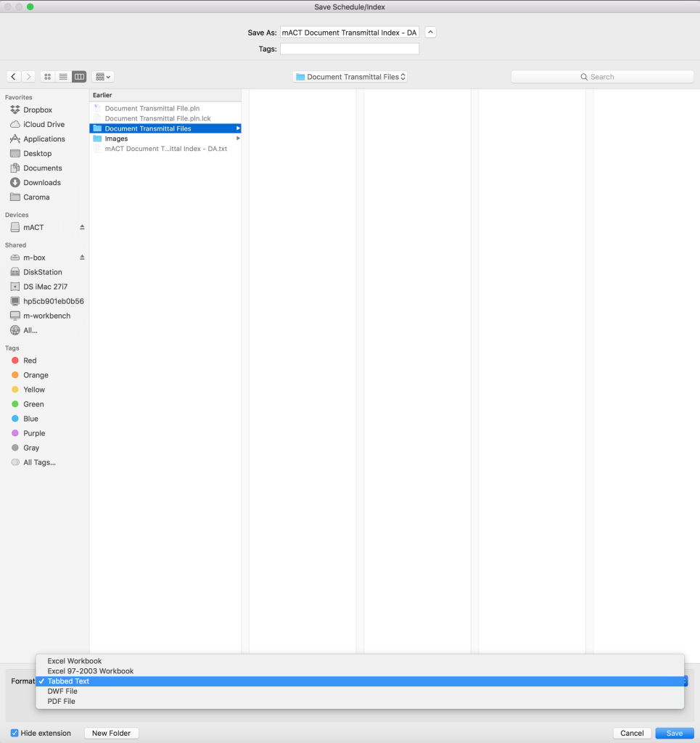Choose PDF File format
The height and width of the screenshot is (743, 700).
point(61,702)
